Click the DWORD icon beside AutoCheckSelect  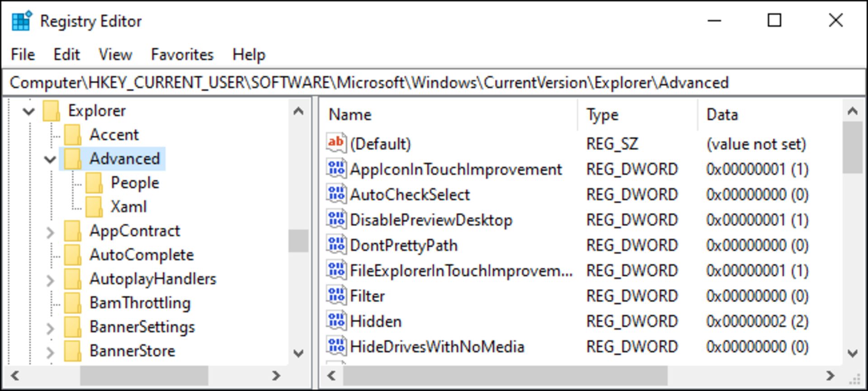tap(336, 193)
